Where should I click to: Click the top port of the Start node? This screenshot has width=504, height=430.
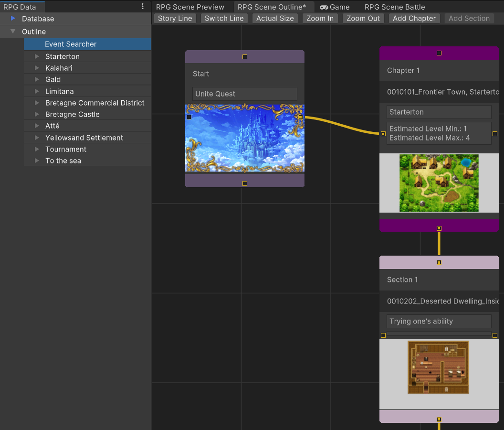tap(245, 57)
